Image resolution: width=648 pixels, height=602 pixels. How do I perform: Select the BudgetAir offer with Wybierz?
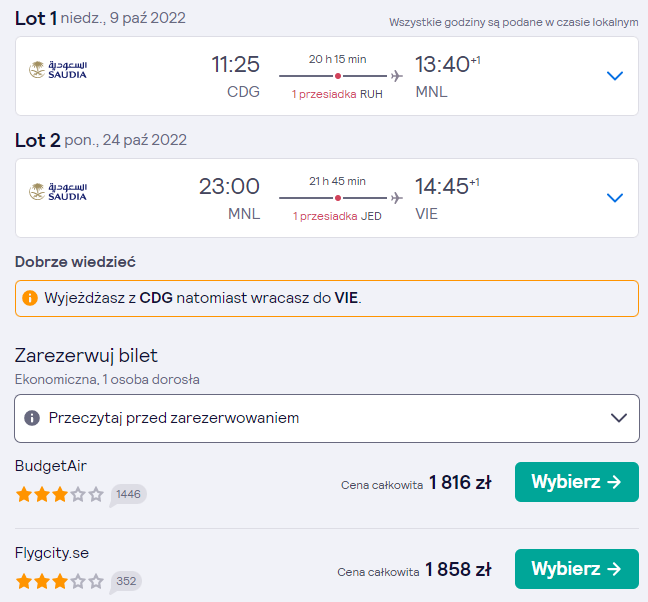tap(577, 482)
